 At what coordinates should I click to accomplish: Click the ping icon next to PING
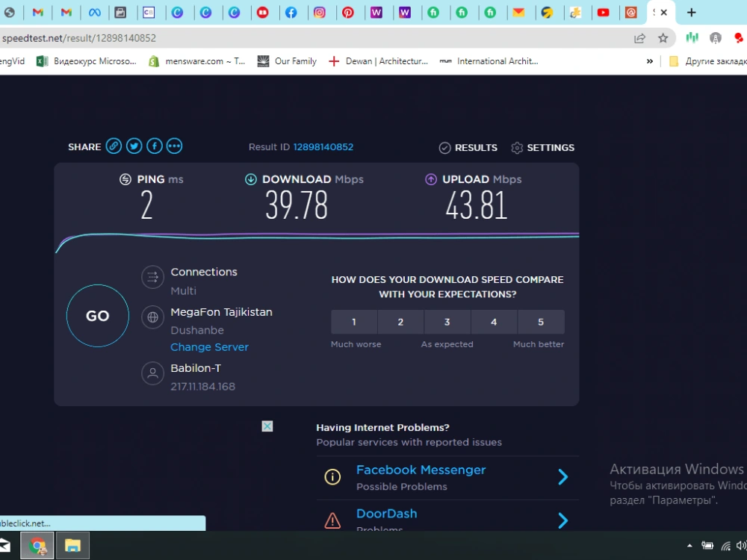[125, 179]
